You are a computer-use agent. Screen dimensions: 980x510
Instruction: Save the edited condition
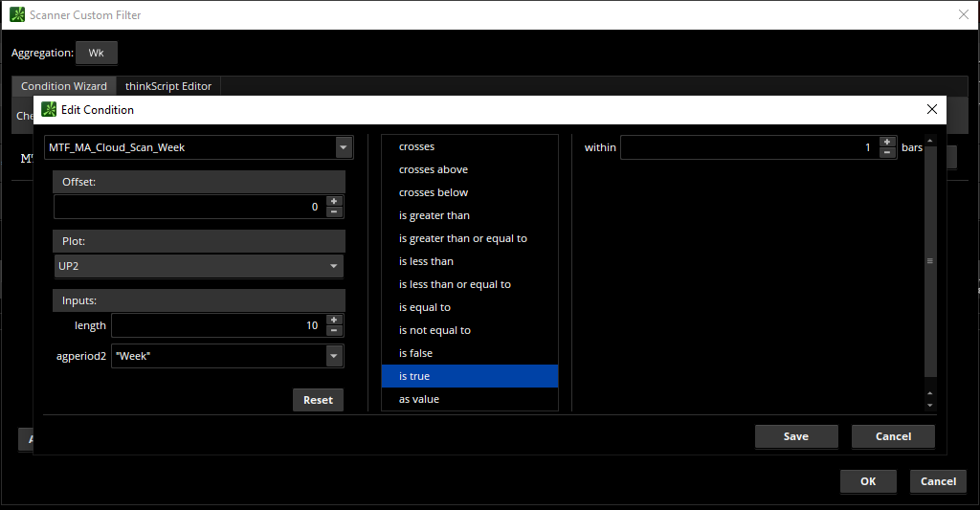tap(795, 436)
